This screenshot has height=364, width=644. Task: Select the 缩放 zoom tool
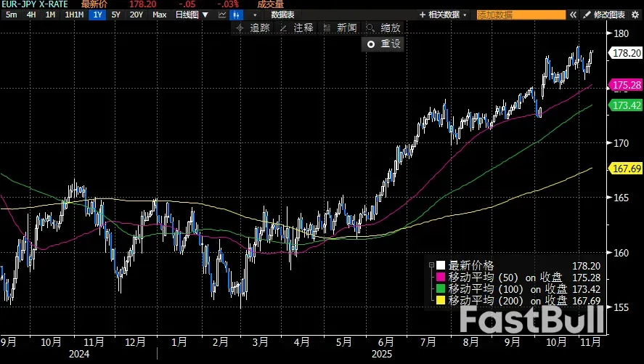click(384, 28)
